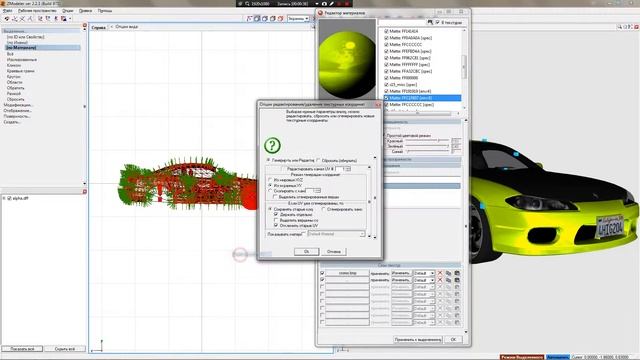Open Default dropdown in cromo.bmp row
The image size is (640, 360).
tap(424, 273)
